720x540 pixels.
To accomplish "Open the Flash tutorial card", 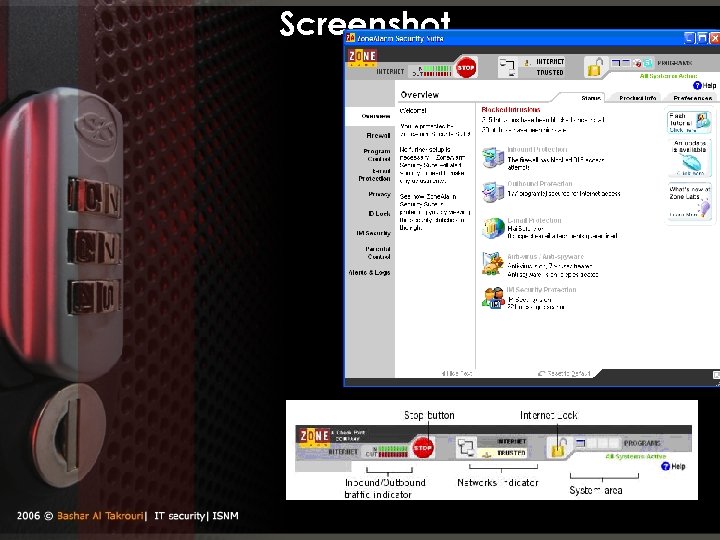I will (x=689, y=122).
